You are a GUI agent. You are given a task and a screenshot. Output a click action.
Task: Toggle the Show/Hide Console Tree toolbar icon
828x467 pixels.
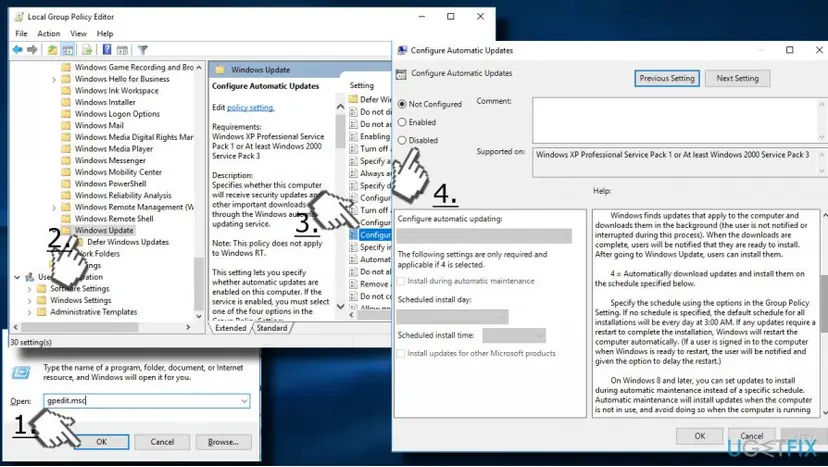pyautogui.click(x=68, y=50)
